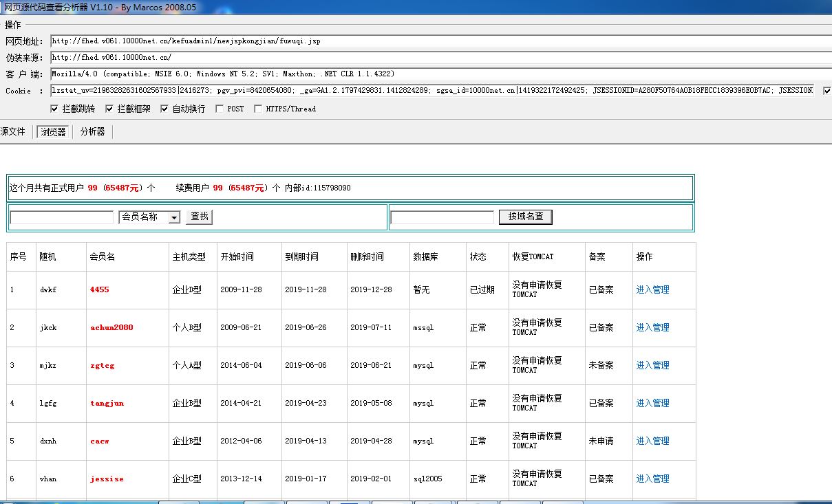
Task: Switch to the 分析器 tab
Action: tap(92, 131)
